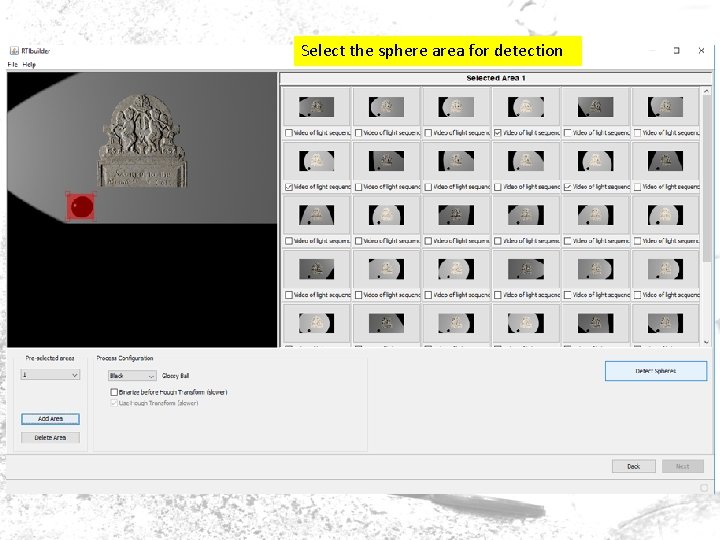720x540 pixels.
Task: Select second row, first column thumbnail
Action: click(x=316, y=161)
